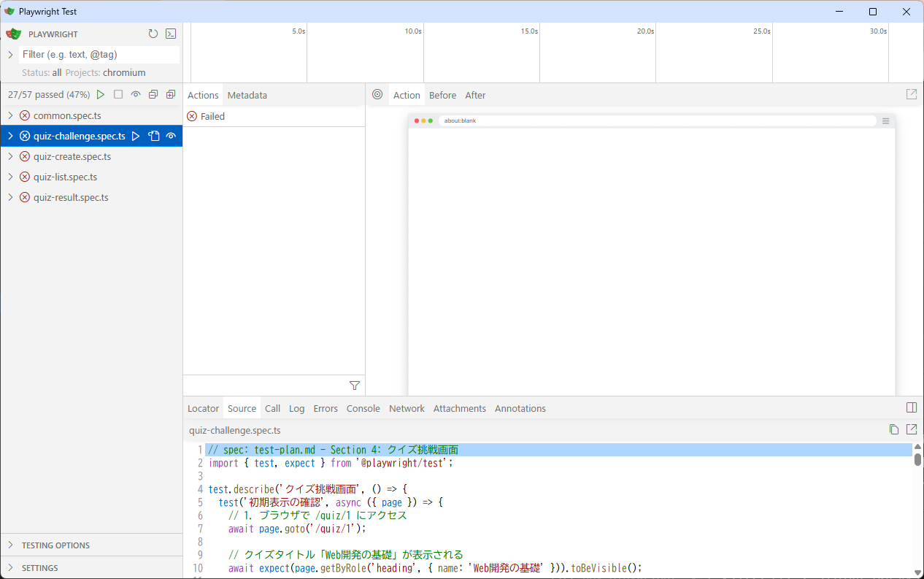Open quiz-challenge.spec.ts source file icon
The height and width of the screenshot is (579, 924).
tap(153, 136)
